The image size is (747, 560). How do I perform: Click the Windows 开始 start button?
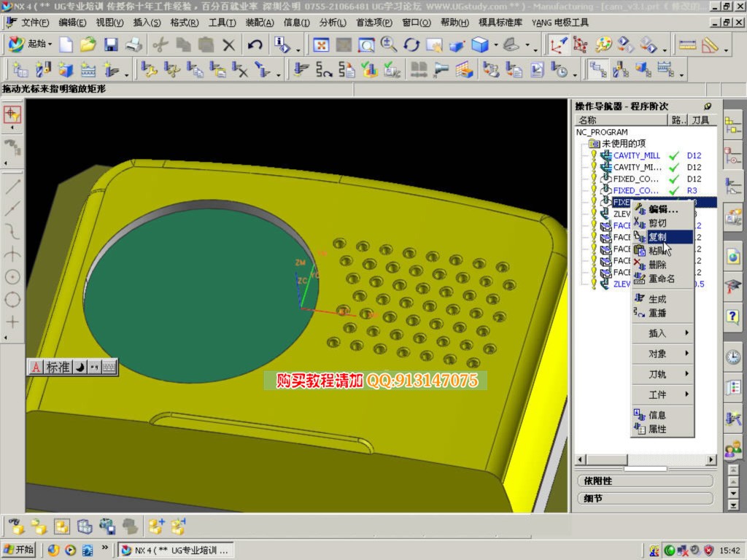click(20, 550)
